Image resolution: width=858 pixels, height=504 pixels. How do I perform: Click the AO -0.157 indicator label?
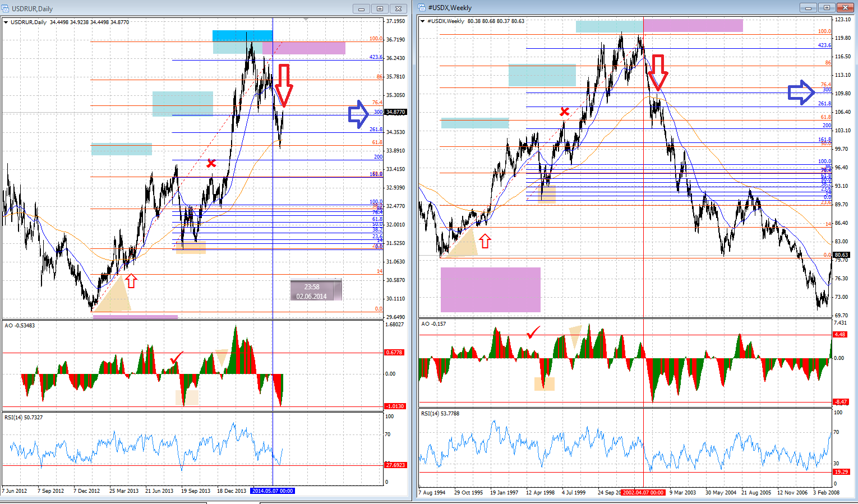click(x=433, y=324)
